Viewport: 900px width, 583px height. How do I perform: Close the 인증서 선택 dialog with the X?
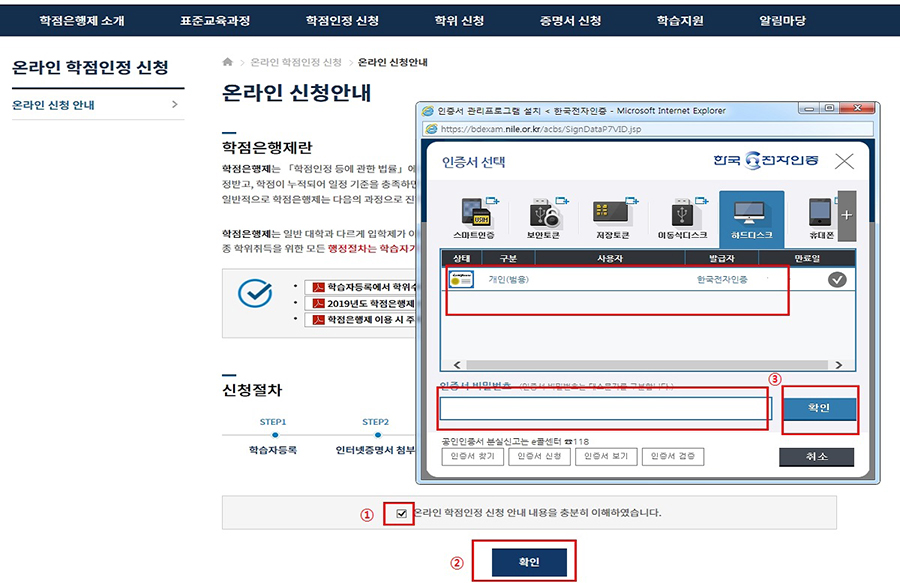tap(844, 161)
